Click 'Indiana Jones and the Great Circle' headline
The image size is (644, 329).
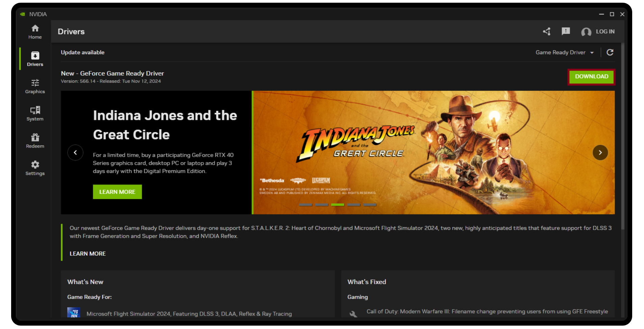(x=165, y=125)
